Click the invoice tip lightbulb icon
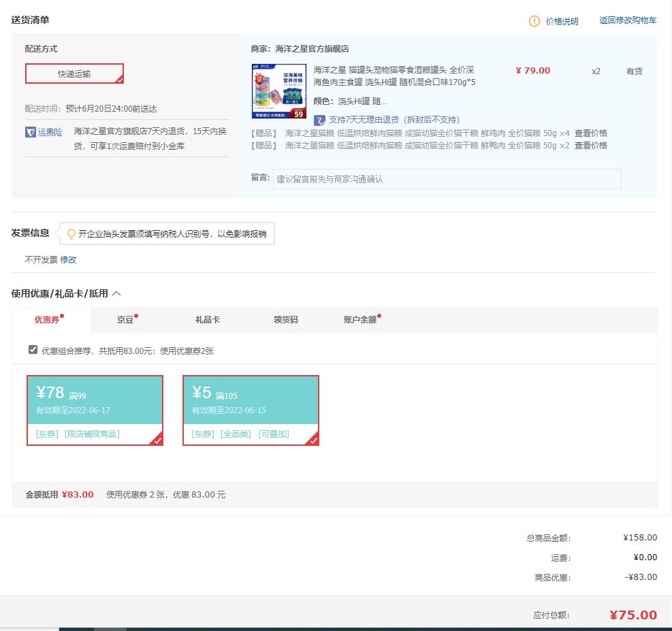This screenshot has width=672, height=631. 71,233
